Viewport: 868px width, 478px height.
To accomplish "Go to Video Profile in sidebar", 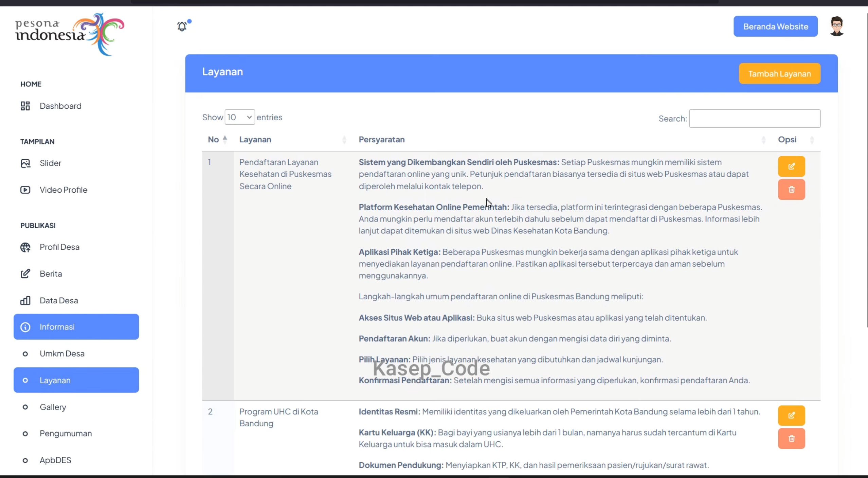I will (76, 190).
